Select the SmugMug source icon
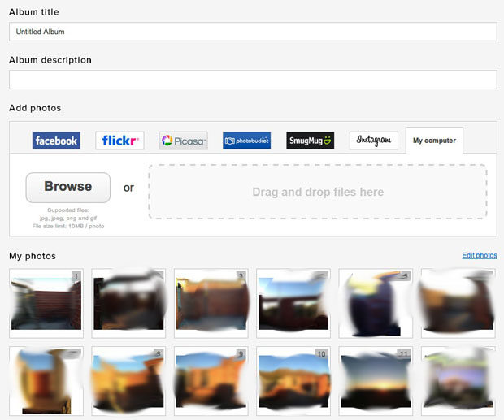Viewport: 504px width, 420px height. (311, 141)
